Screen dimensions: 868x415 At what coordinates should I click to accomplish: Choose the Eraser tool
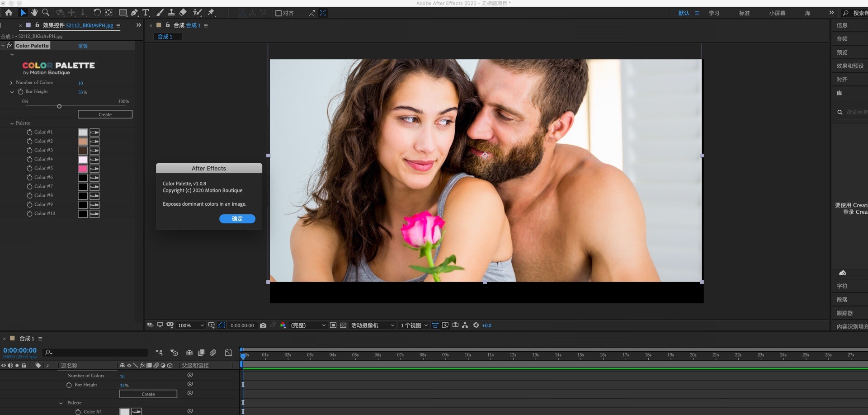[x=183, y=13]
